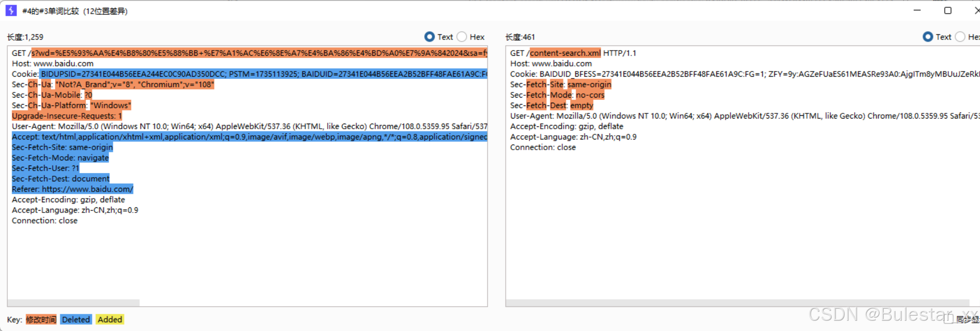Click the Accept: text/html line in left panel
The image size is (980, 331).
pyautogui.click(x=249, y=137)
